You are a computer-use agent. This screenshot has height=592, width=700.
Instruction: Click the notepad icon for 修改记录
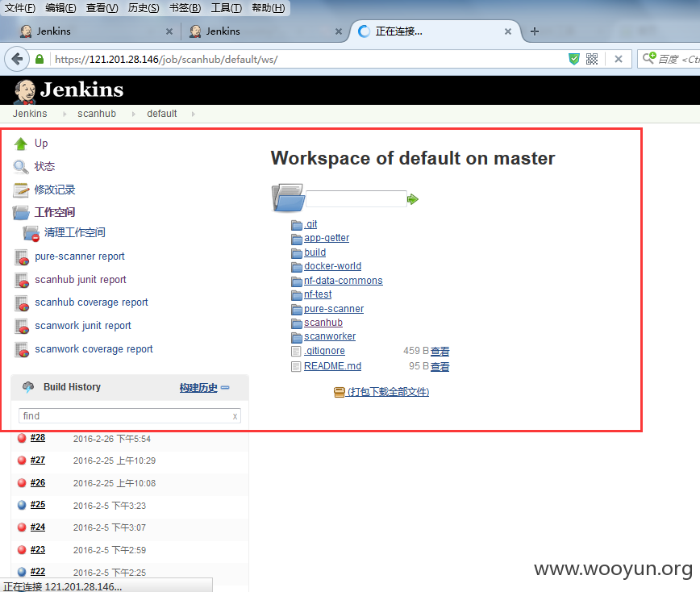tap(20, 190)
